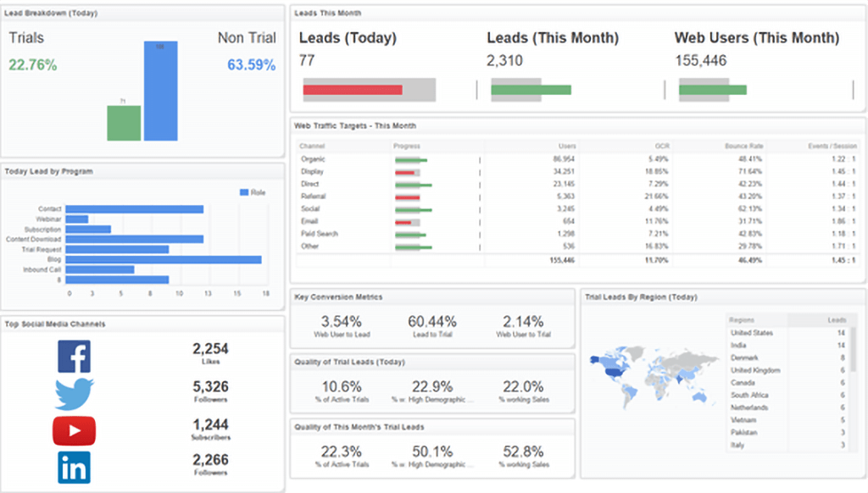Click the Facebook icon

[75, 357]
